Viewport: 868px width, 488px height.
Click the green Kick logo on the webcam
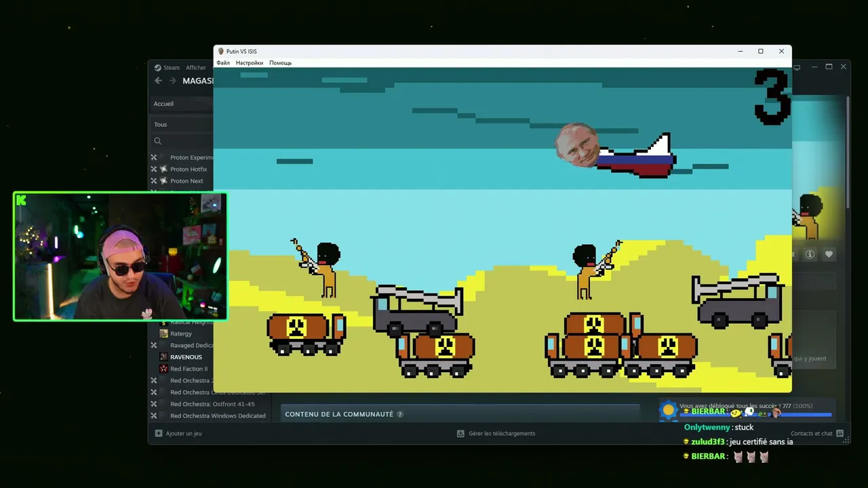click(x=22, y=200)
